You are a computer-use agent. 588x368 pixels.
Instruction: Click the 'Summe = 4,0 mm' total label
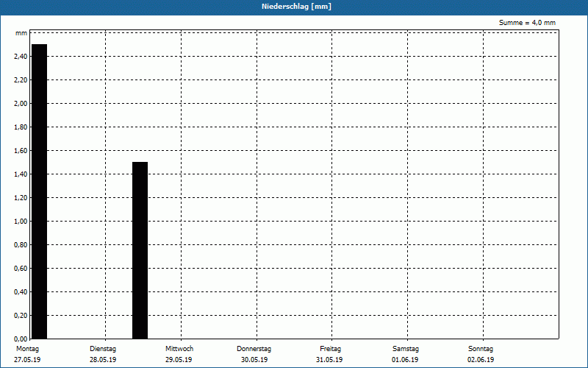pos(527,23)
